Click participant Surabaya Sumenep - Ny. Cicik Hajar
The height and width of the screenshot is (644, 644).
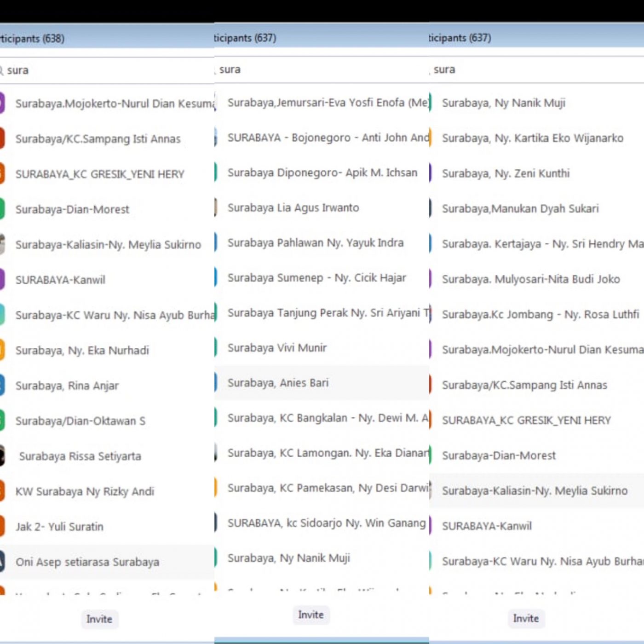[316, 278]
